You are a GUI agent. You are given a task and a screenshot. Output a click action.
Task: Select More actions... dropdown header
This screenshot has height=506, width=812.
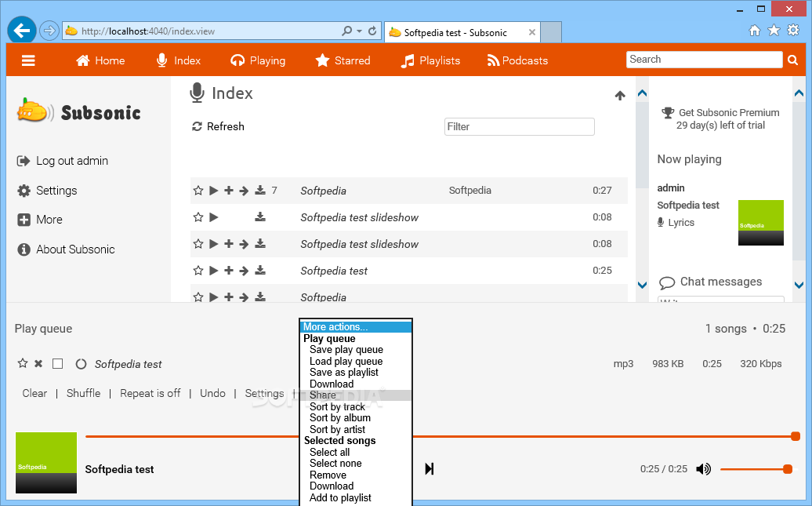tap(356, 327)
